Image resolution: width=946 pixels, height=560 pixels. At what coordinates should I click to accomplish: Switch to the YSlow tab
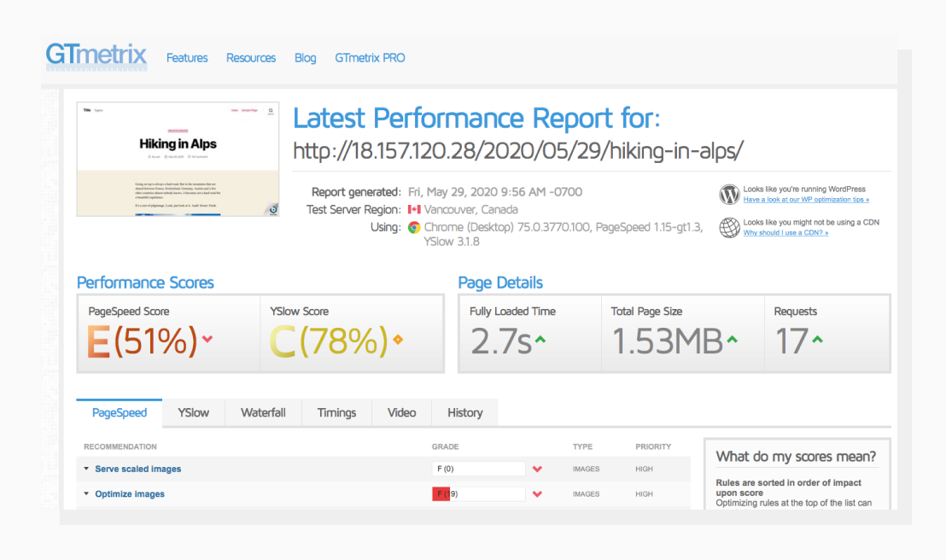point(193,412)
